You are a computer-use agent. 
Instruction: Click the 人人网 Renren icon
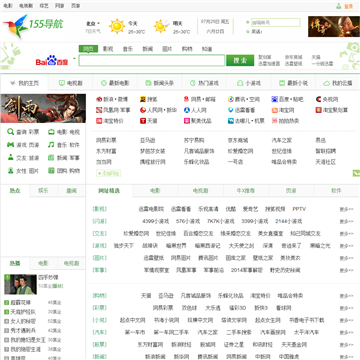pos(187,110)
